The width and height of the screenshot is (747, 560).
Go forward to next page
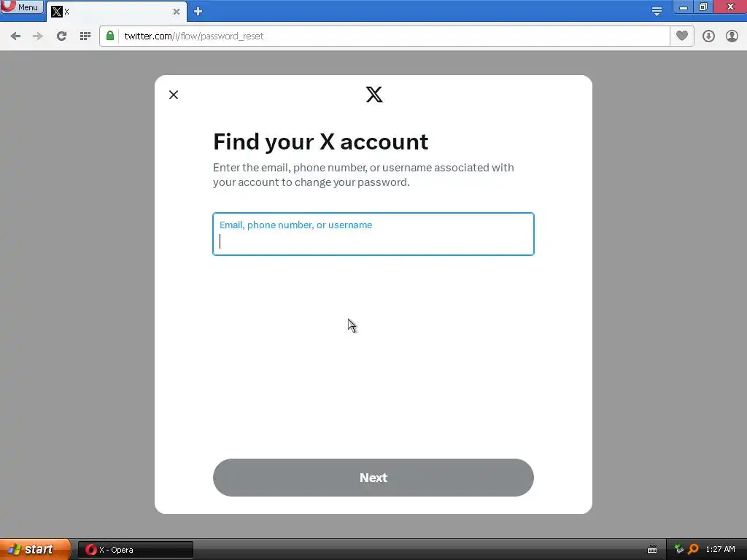click(x=38, y=36)
